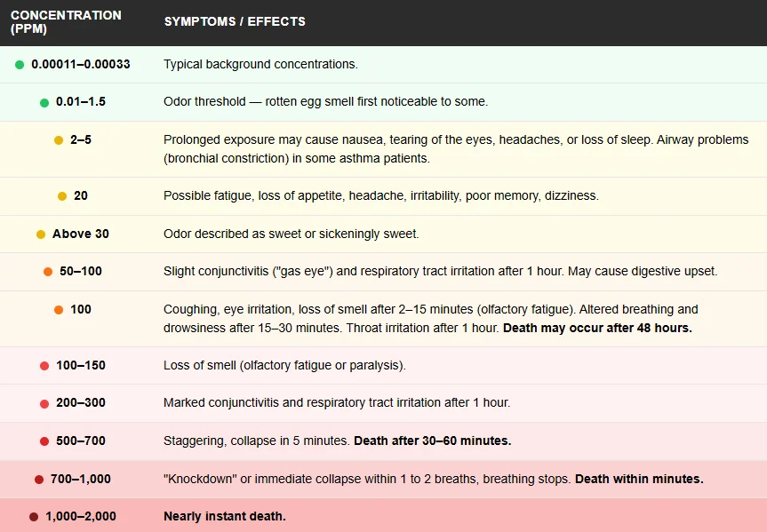Click the green dot beside 0.00011–0.00033
This screenshot has height=532, width=767.
pos(20,65)
